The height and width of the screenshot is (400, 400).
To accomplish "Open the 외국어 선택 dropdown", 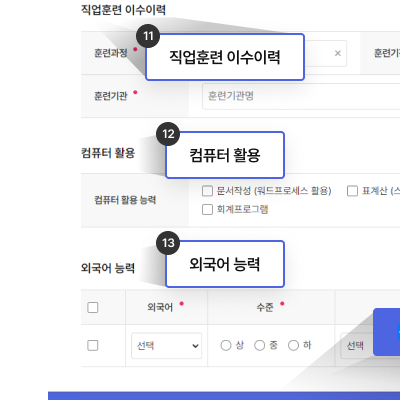I will click(x=167, y=346).
